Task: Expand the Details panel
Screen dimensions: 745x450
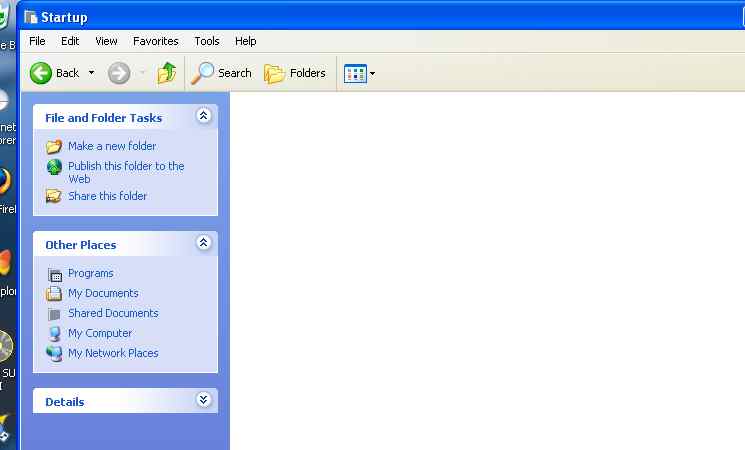Action: point(203,400)
